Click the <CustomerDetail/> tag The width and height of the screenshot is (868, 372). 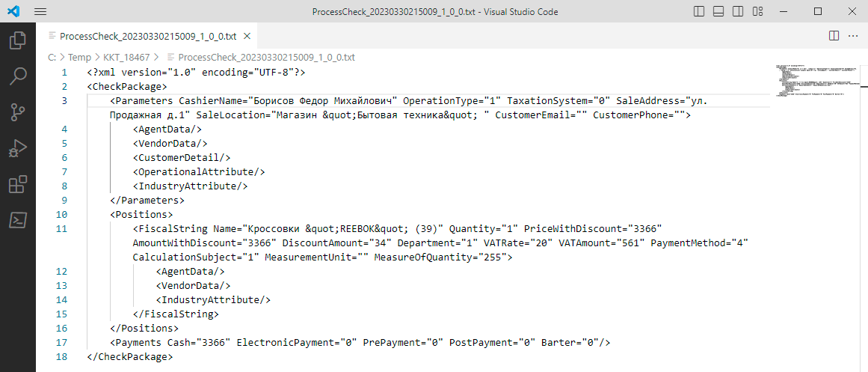point(182,157)
